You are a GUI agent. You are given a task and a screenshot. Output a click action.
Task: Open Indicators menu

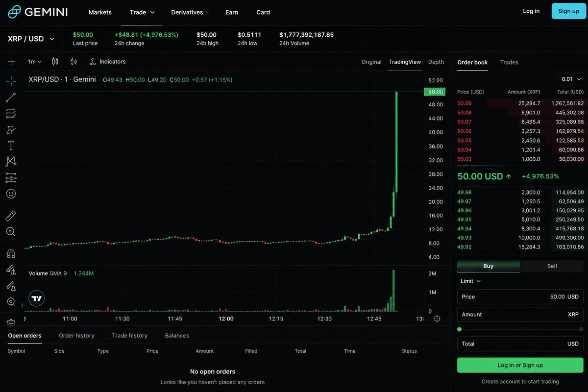(x=107, y=62)
